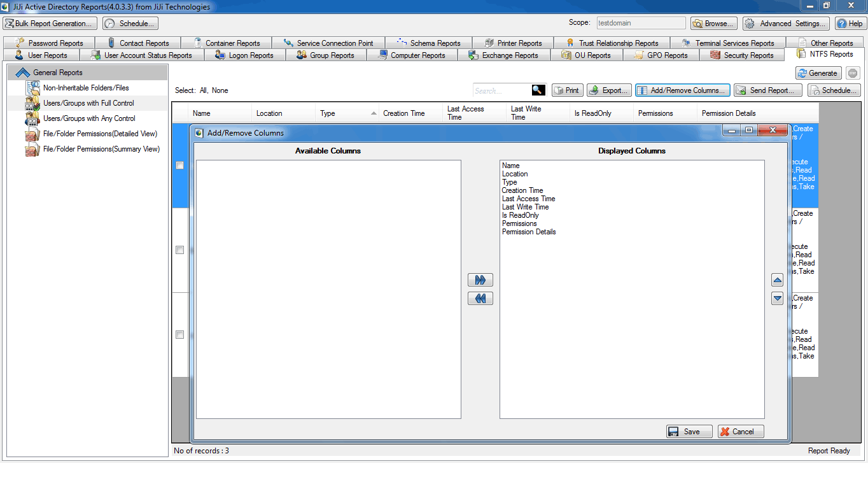Click the Add/Remove Columns button

683,90
